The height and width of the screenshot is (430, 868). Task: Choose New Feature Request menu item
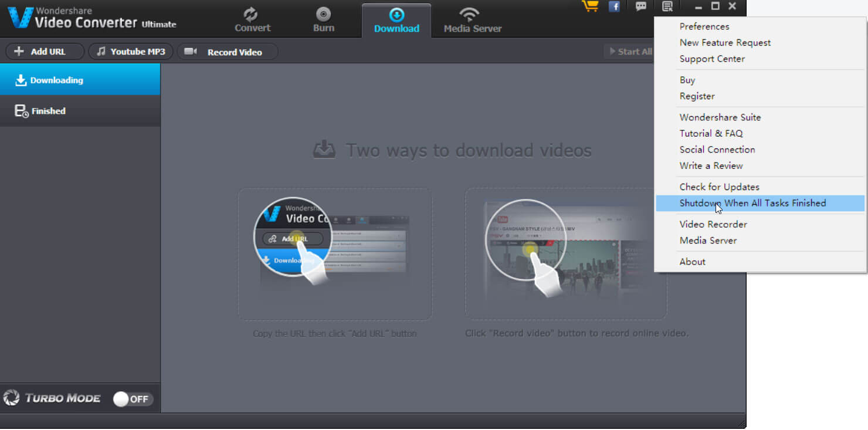coord(760,42)
